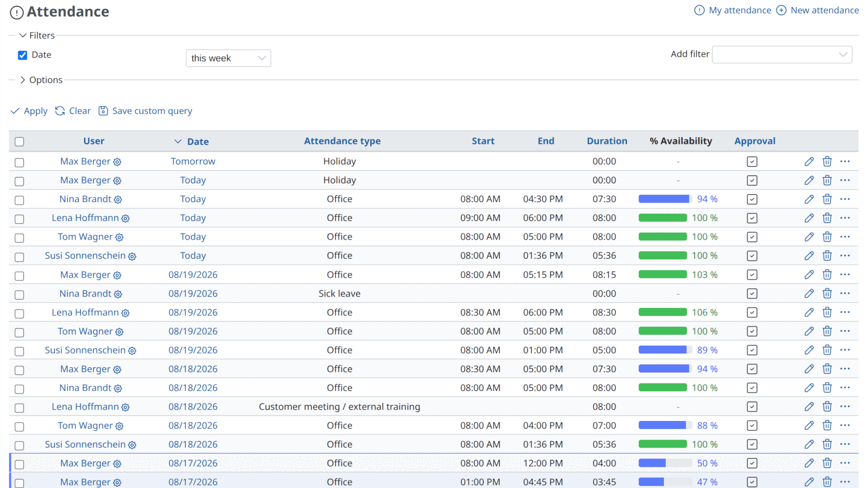This screenshot has height=488, width=868.
Task: Edit Lena Hoffmann's Customer meeting entry
Action: [809, 407]
